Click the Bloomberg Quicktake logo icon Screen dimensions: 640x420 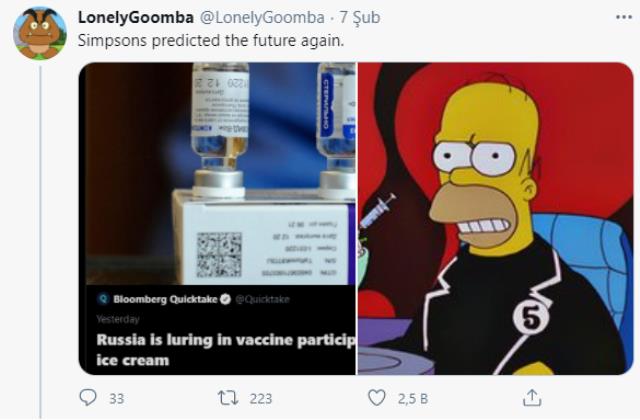click(x=104, y=299)
